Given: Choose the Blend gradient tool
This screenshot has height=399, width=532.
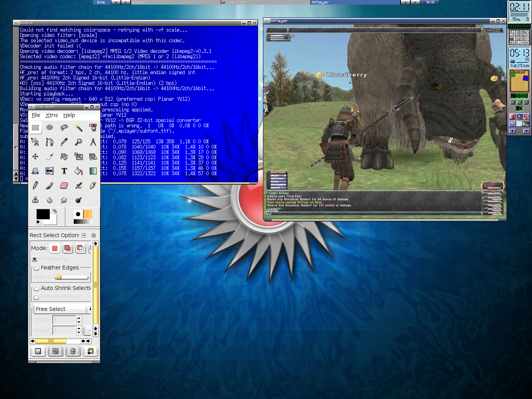Looking at the screenshot, I should tap(93, 171).
